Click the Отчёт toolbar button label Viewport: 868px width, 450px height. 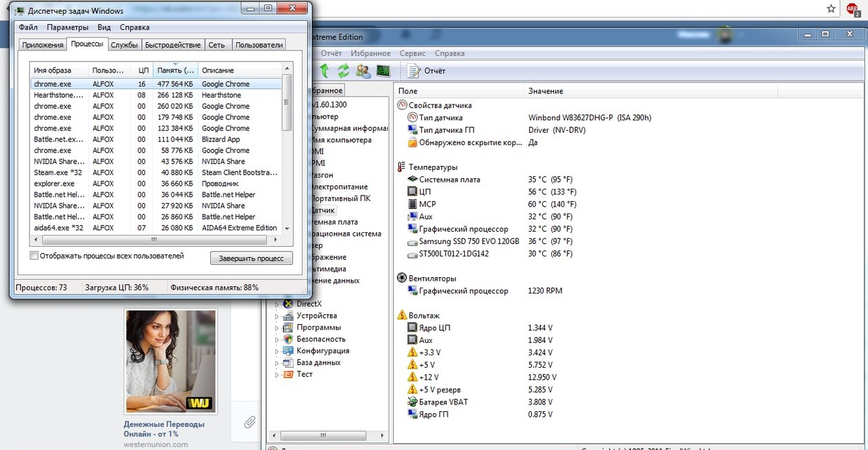coord(434,71)
